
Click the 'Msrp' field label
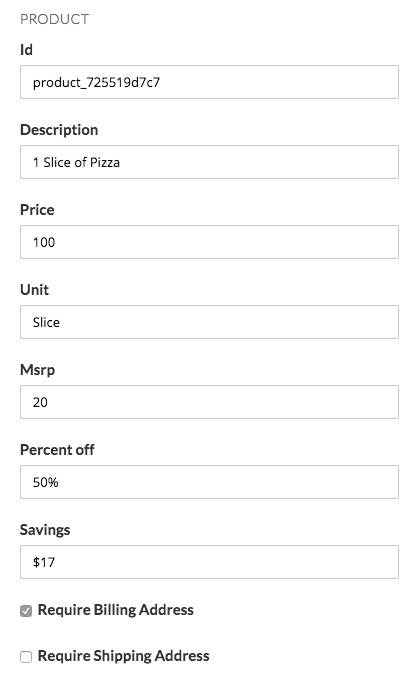pos(37,370)
